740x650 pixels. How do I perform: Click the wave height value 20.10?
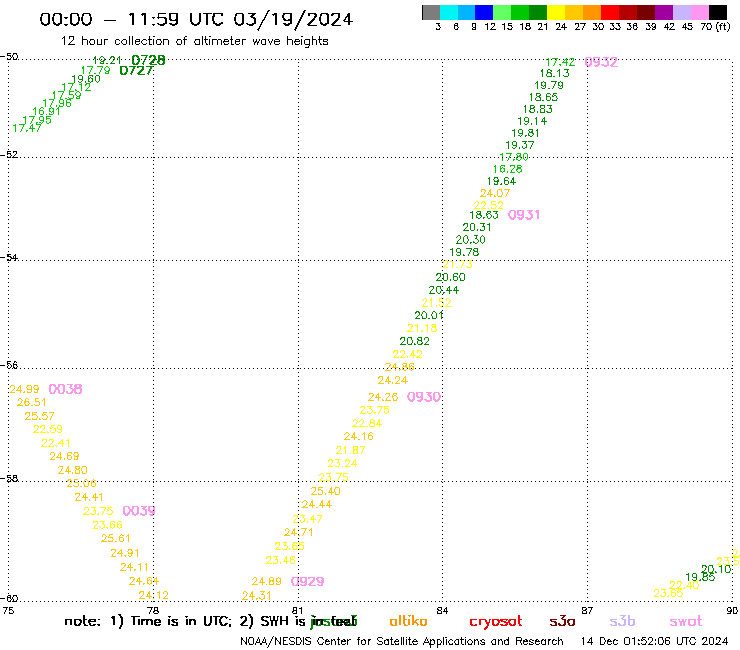tap(716, 569)
